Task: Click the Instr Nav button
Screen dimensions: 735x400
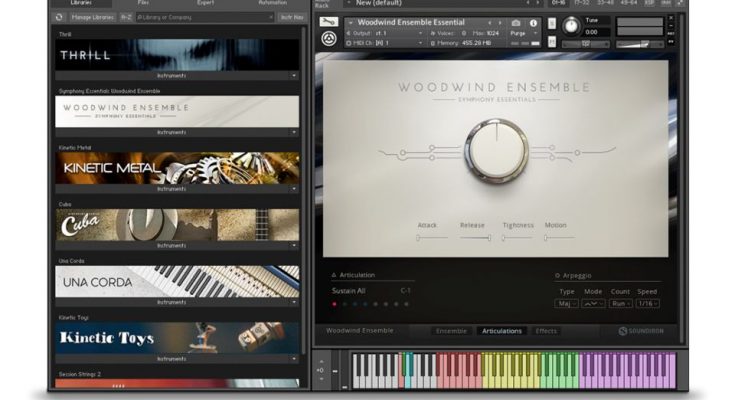Action: click(292, 18)
